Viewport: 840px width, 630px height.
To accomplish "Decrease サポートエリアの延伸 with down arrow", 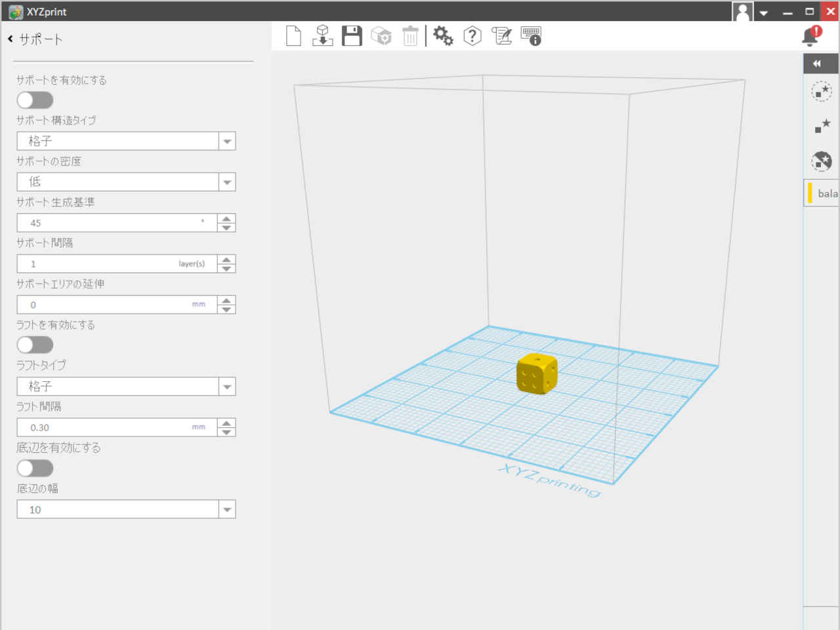I will [226, 309].
